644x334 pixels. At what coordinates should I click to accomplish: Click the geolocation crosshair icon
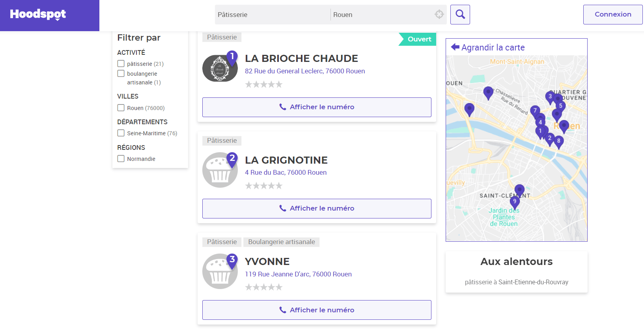439,15
